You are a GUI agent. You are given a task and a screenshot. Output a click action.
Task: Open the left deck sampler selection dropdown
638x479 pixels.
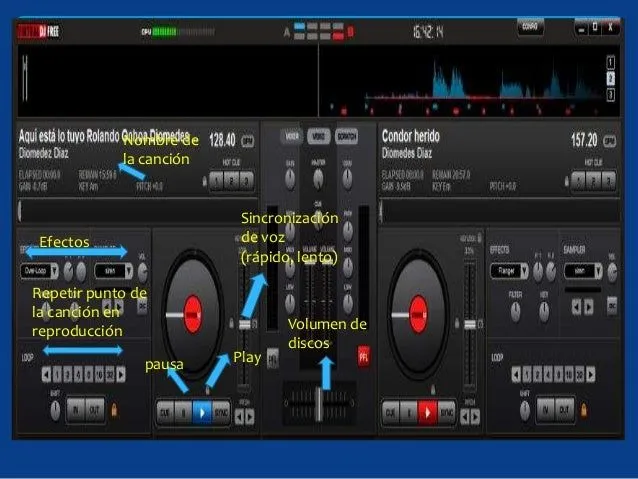coord(114,271)
